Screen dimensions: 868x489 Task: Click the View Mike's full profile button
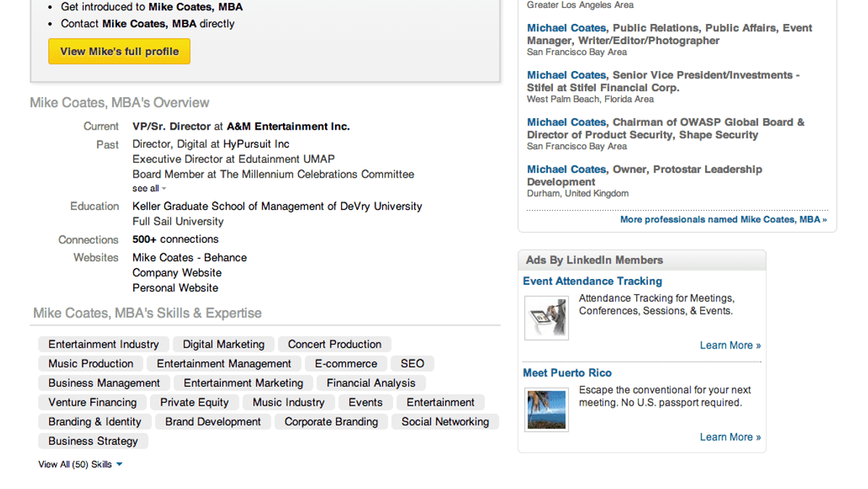tap(119, 51)
